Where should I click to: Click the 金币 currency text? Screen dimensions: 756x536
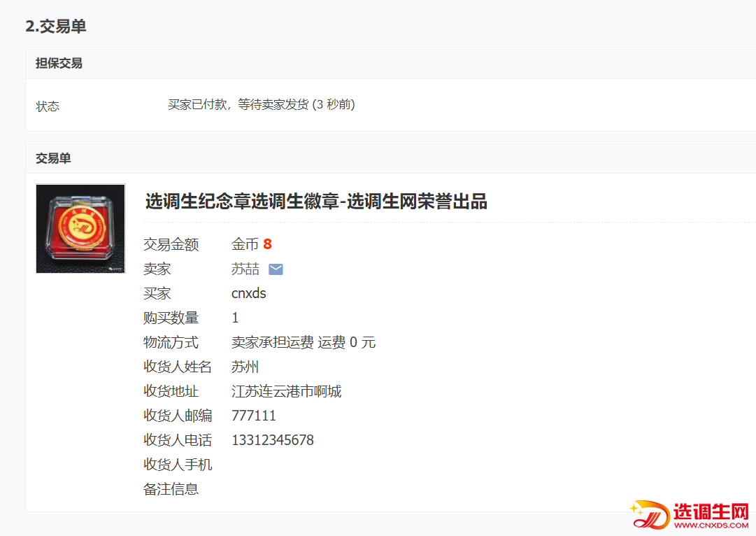click(245, 244)
